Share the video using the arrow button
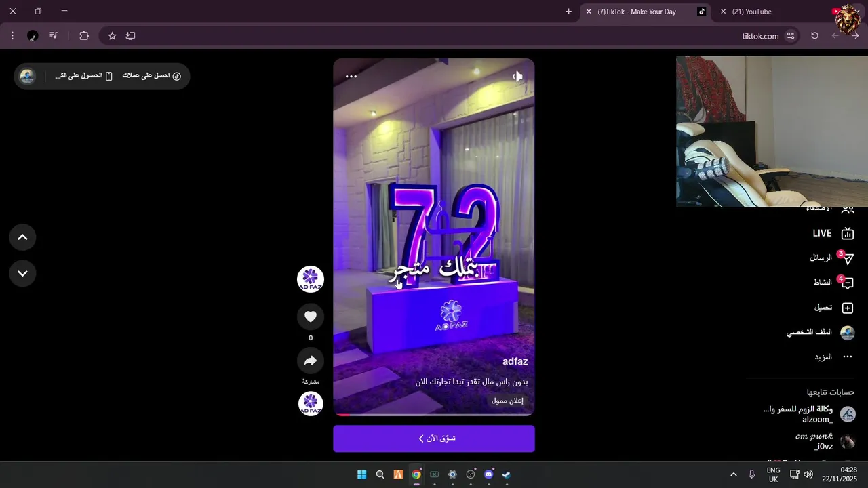The height and width of the screenshot is (488, 868). [311, 361]
